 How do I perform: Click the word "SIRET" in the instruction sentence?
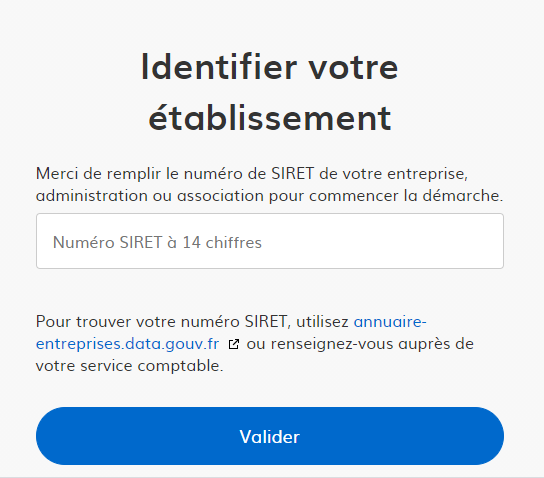(x=292, y=174)
